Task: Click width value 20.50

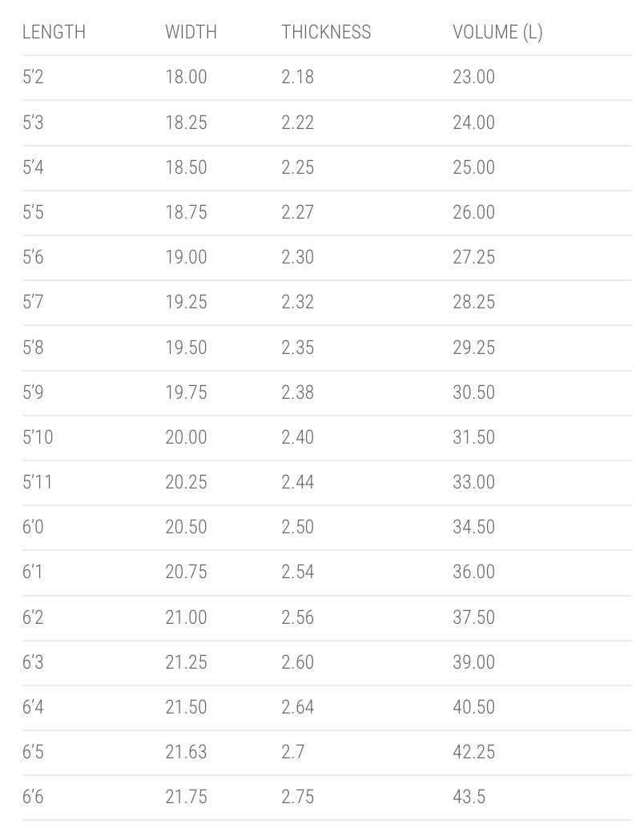Action: [186, 527]
